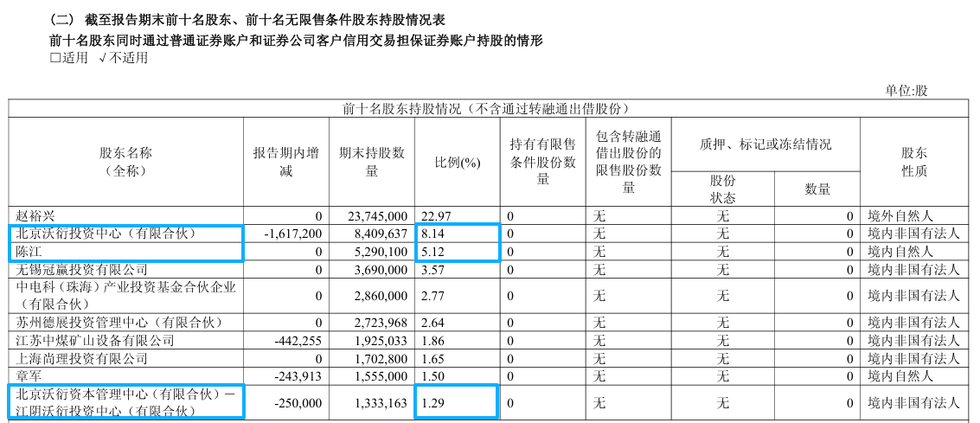Click the line "前十名股东同时通过普通证券账户和证券公司客户信用交易担保证券账户持股的情形"
The width and height of the screenshot is (980, 423).
(x=296, y=41)
